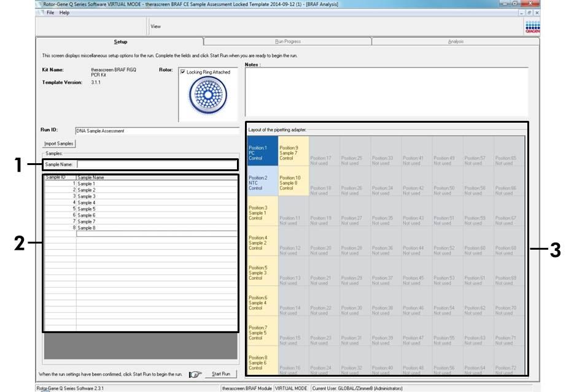The height and width of the screenshot is (392, 574).
Task: Focus the Notes text area
Action: (x=387, y=92)
